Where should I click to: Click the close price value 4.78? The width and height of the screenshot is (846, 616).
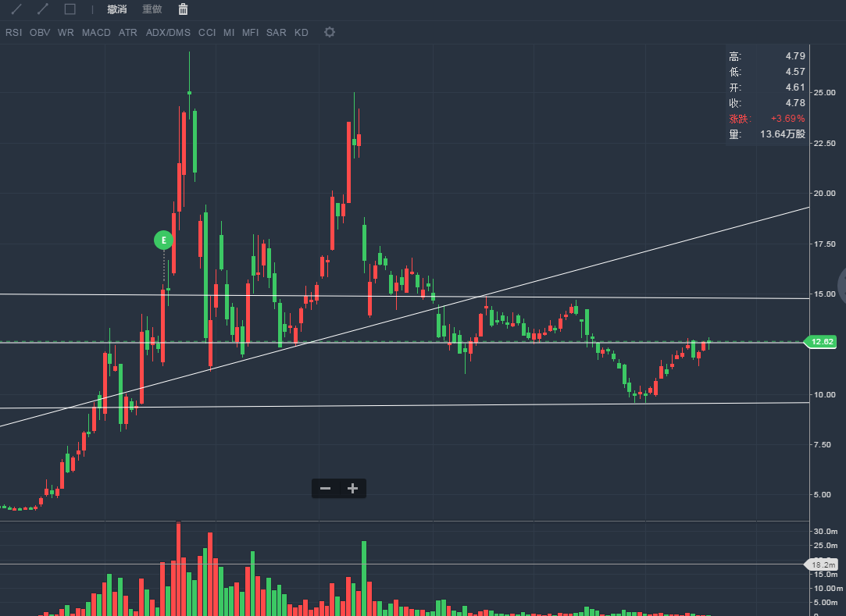pos(795,103)
